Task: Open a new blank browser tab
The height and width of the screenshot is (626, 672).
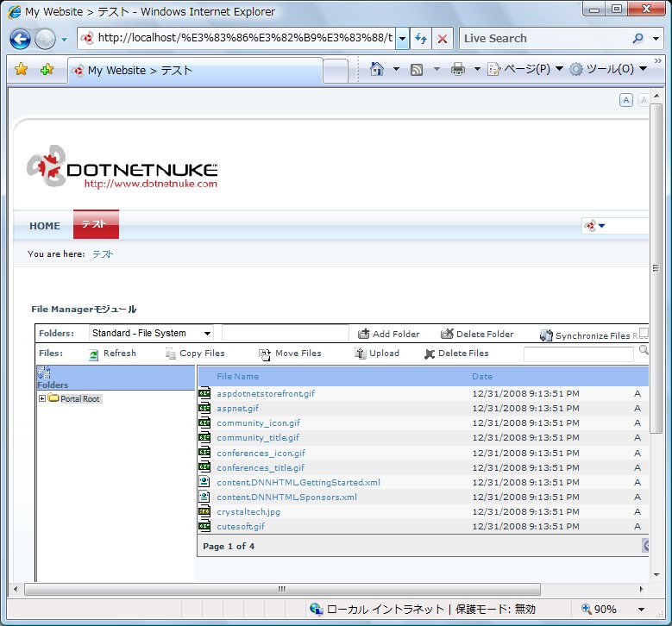Action: point(336,71)
